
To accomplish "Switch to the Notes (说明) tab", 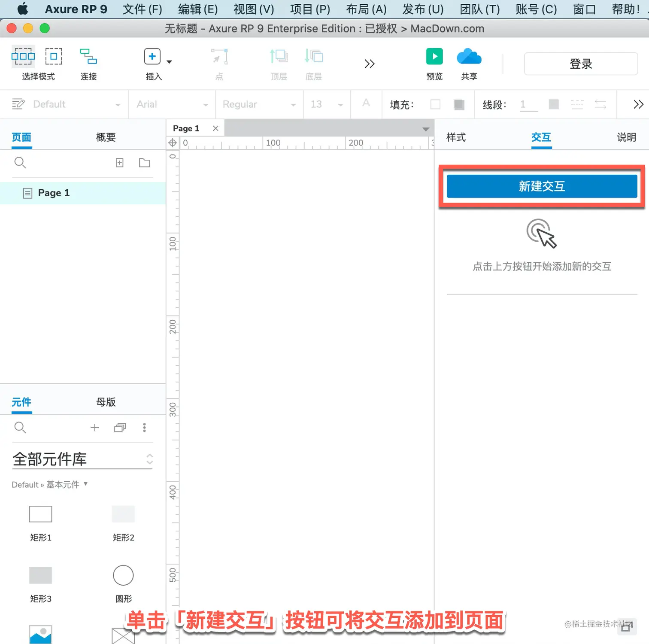I will click(x=626, y=137).
